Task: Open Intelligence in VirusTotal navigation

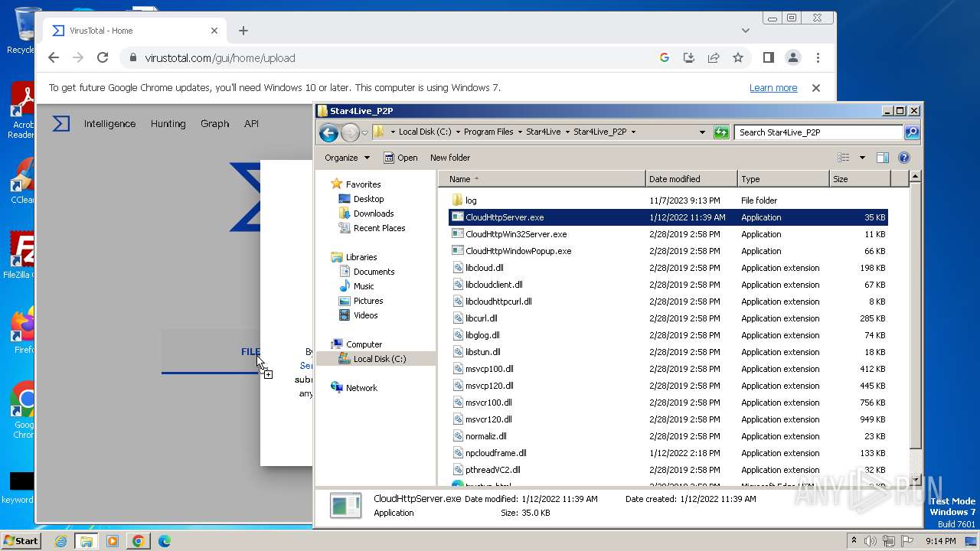Action: click(109, 123)
